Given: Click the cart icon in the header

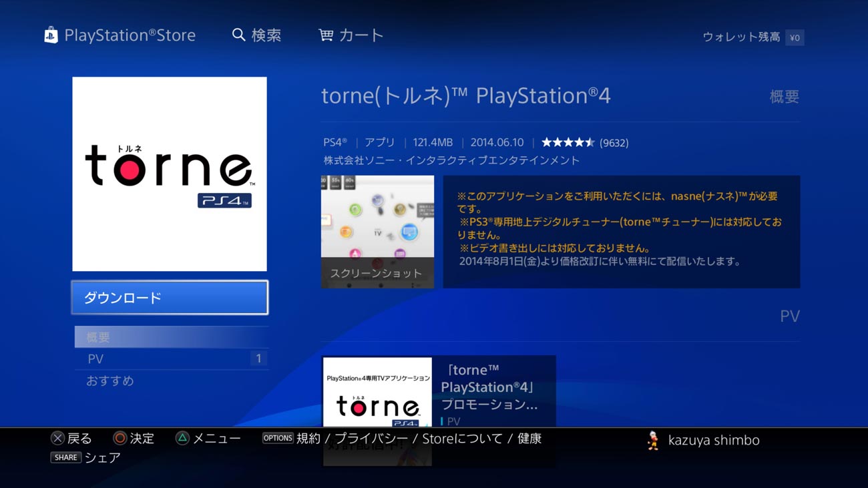Looking at the screenshot, I should (326, 35).
